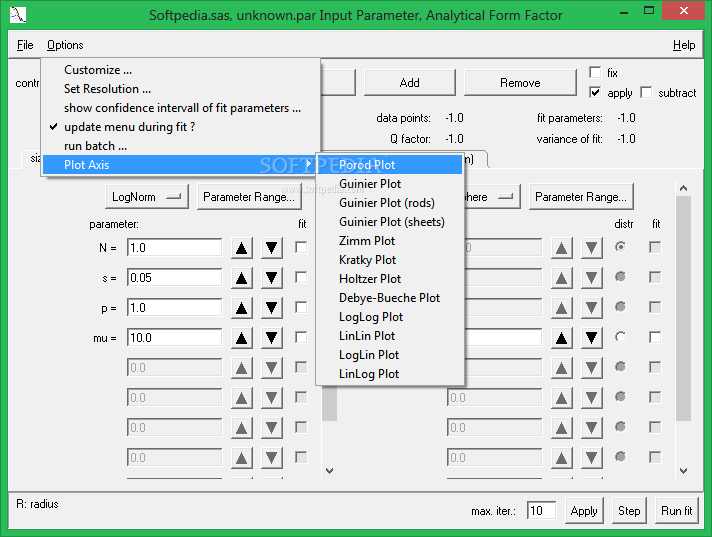Switch to LogLin Plot
712x537 pixels.
click(390, 355)
